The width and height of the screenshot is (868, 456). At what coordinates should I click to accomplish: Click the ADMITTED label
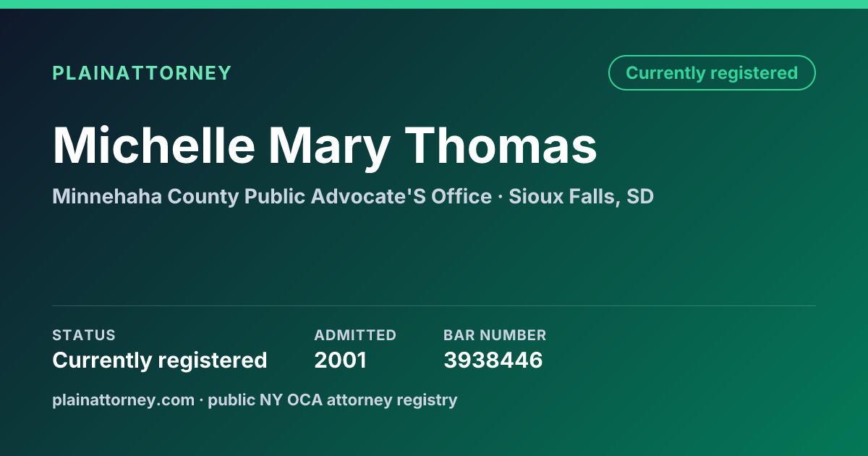point(355,335)
